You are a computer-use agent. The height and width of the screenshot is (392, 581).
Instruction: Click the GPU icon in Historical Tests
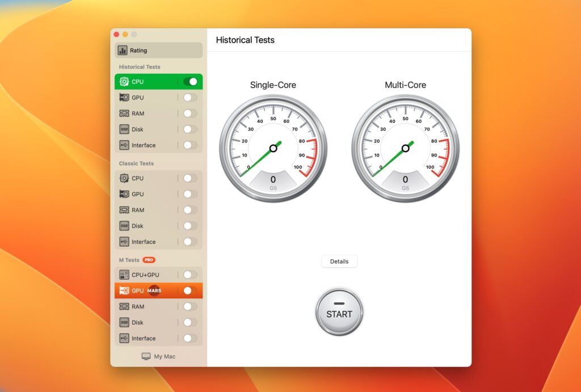(124, 98)
